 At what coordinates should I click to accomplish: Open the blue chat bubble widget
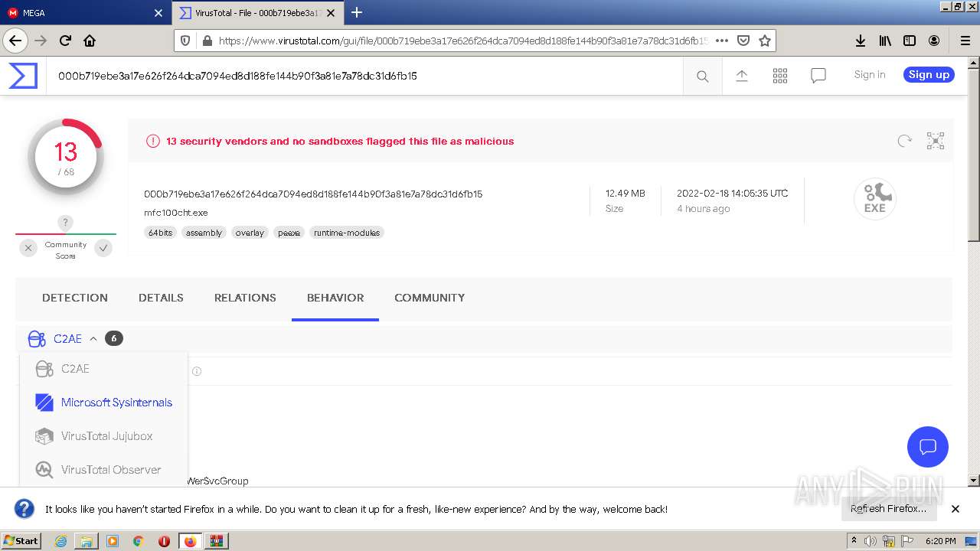tap(927, 447)
